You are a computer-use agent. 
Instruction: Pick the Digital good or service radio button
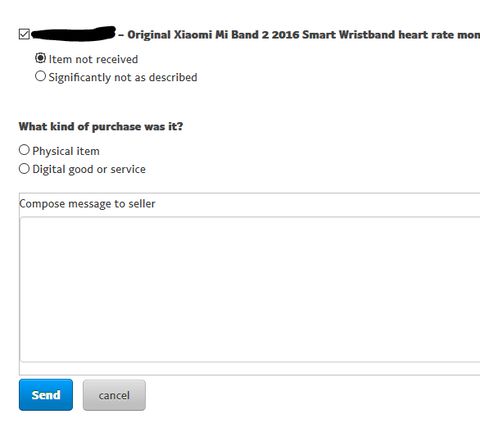click(x=24, y=169)
